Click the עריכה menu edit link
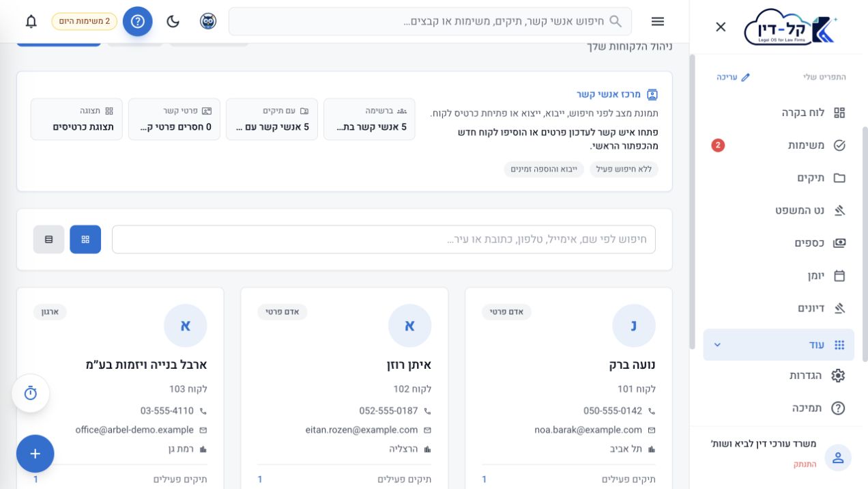 point(734,77)
